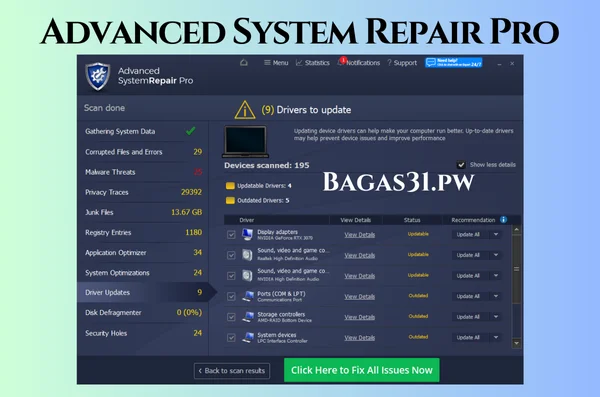600x397 pixels.
Task: Toggle checkbox for Realtek High Definition Audio row
Action: [x=231, y=255]
